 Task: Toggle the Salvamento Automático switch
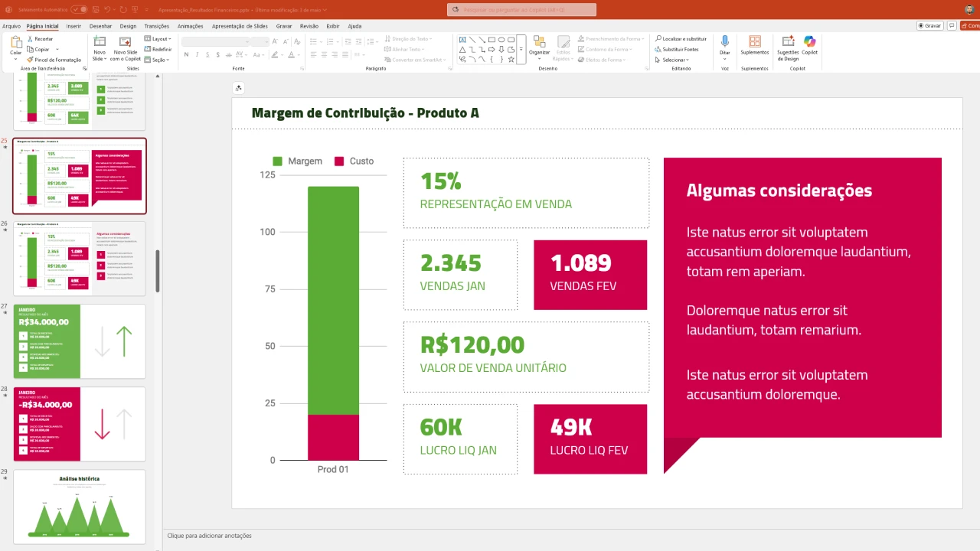(x=79, y=10)
